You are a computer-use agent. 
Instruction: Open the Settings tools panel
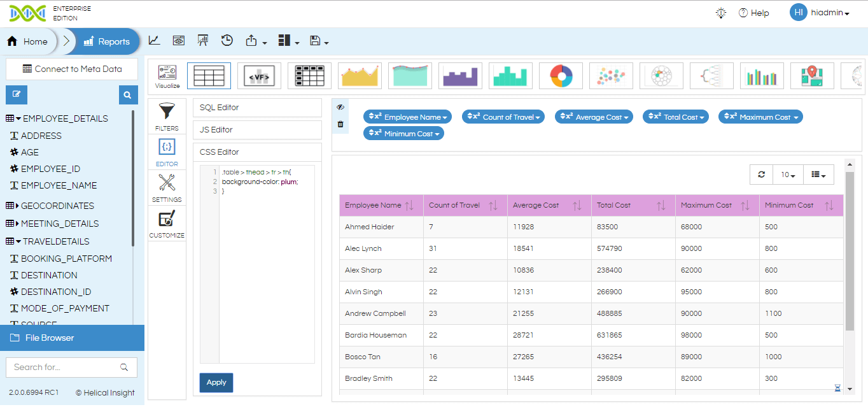(x=167, y=188)
